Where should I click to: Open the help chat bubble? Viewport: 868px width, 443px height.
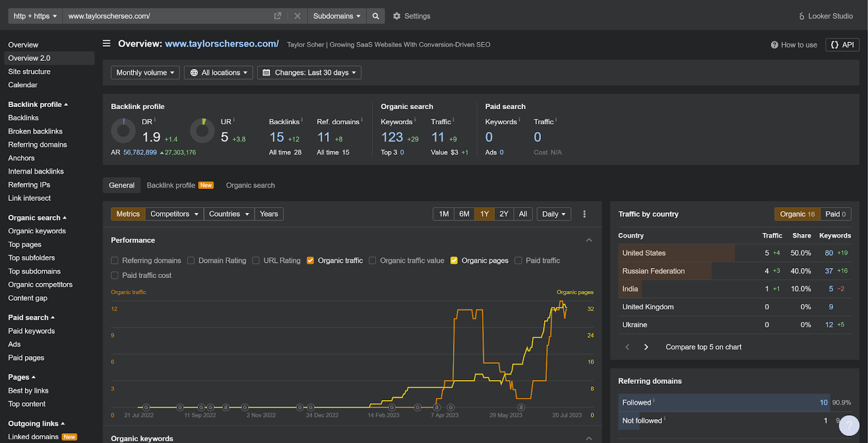[849, 426]
